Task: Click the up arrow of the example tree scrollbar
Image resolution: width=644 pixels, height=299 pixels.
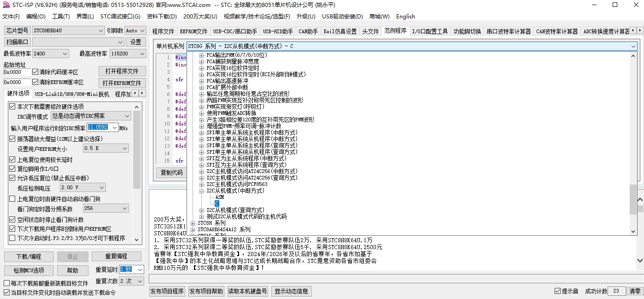Action: click(x=633, y=55)
